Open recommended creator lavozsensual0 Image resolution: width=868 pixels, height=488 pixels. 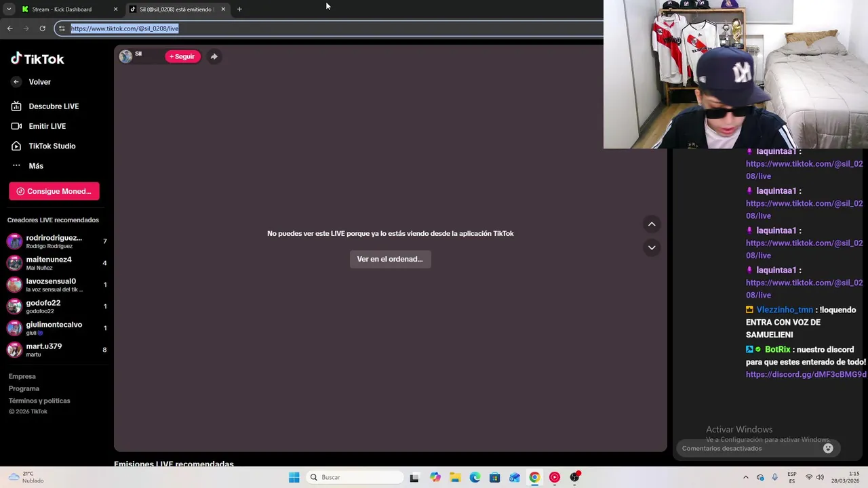57,285
